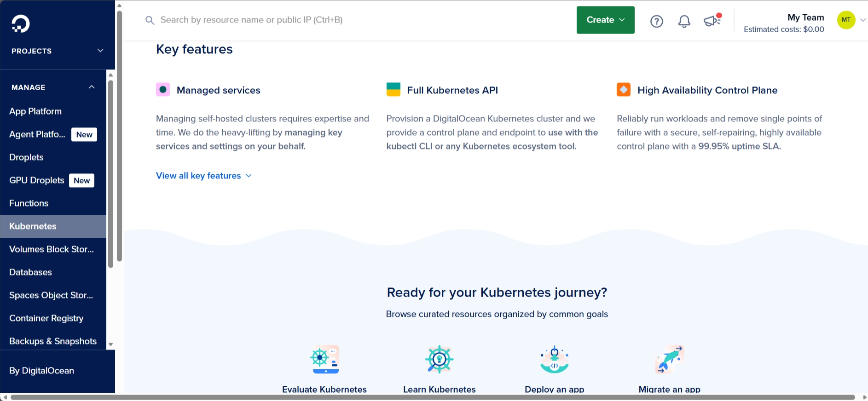Screen dimensions: 868x401
Task: Click the Evaluate Kubernetes illustration icon
Action: coord(324,359)
